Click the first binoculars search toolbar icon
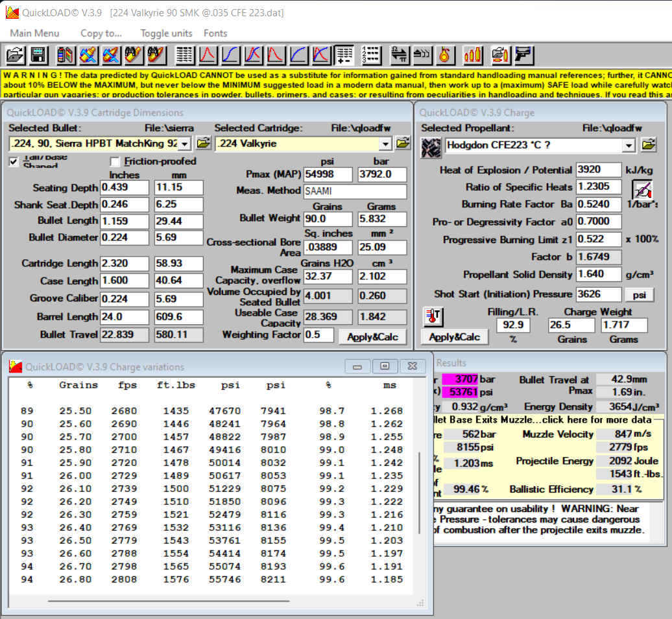The height and width of the screenshot is (619, 672). coord(133,55)
